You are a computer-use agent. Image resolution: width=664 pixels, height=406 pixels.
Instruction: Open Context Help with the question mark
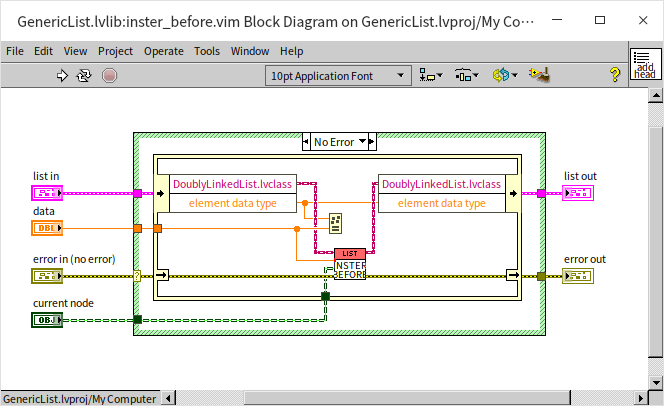(615, 75)
